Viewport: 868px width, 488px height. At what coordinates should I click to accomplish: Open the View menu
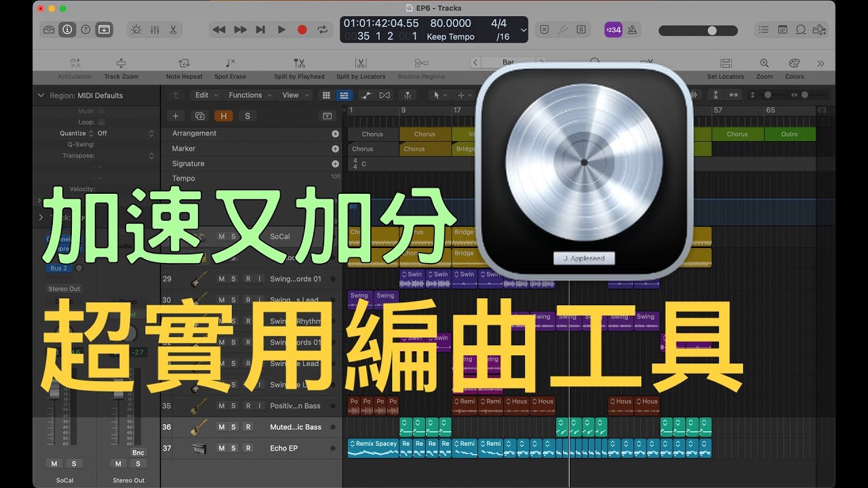pyautogui.click(x=294, y=96)
